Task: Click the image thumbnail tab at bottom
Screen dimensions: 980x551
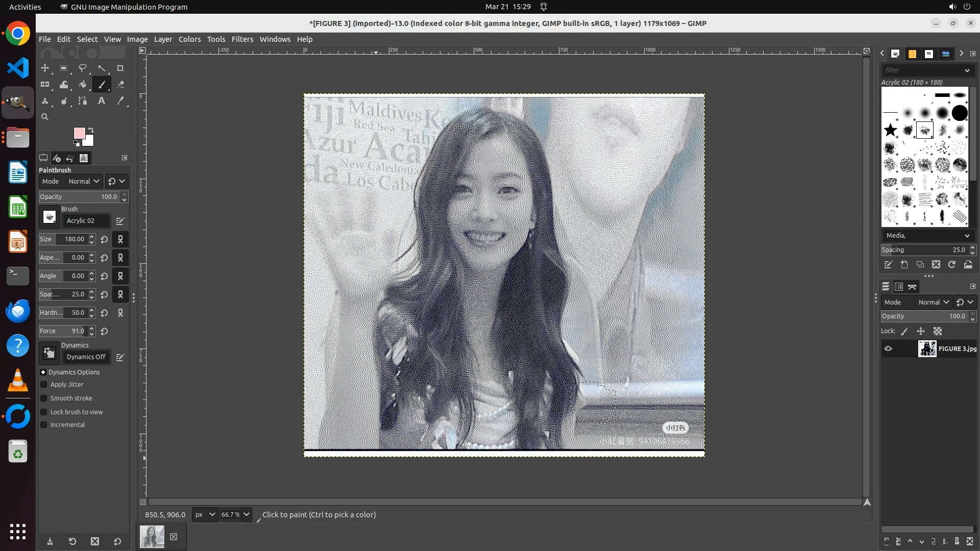Action: pos(152,537)
